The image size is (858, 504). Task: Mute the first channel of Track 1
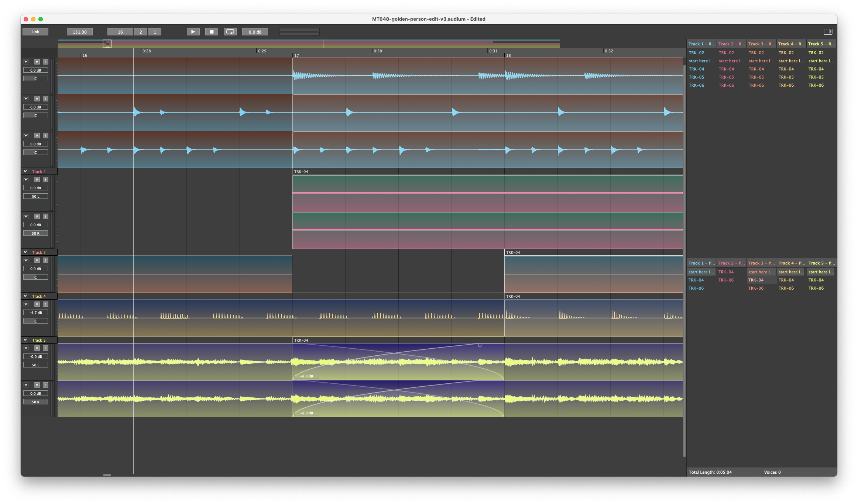click(37, 62)
